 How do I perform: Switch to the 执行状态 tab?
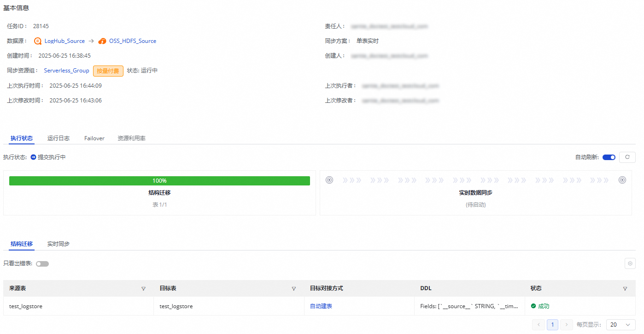click(22, 138)
